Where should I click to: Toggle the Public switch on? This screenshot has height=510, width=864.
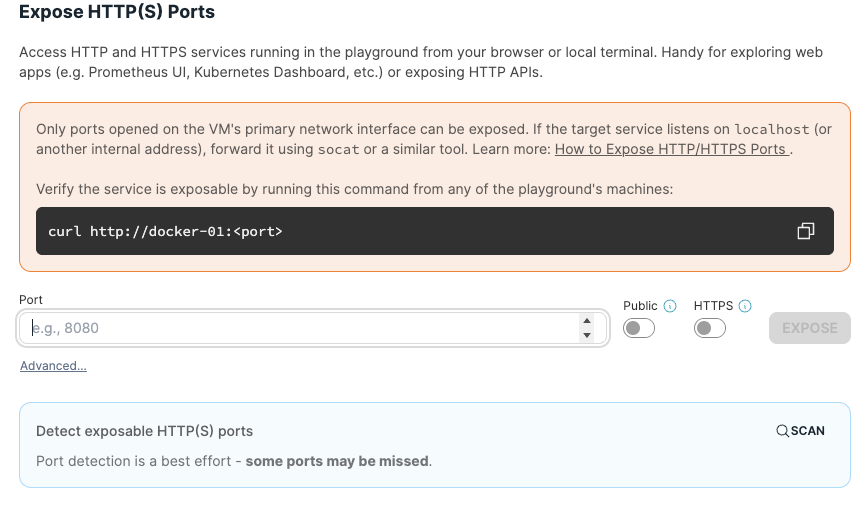[x=639, y=328]
